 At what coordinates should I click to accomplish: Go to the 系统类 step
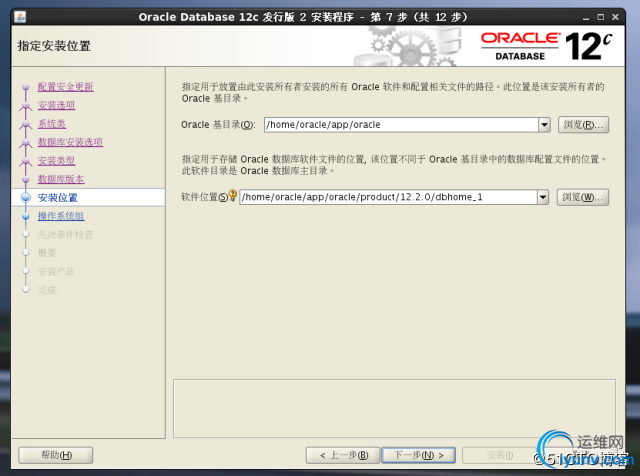52,124
